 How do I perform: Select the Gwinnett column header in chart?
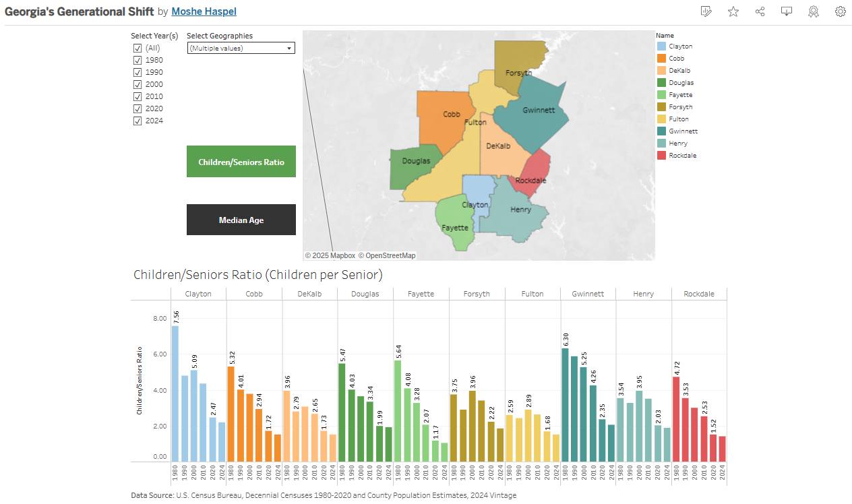point(588,294)
